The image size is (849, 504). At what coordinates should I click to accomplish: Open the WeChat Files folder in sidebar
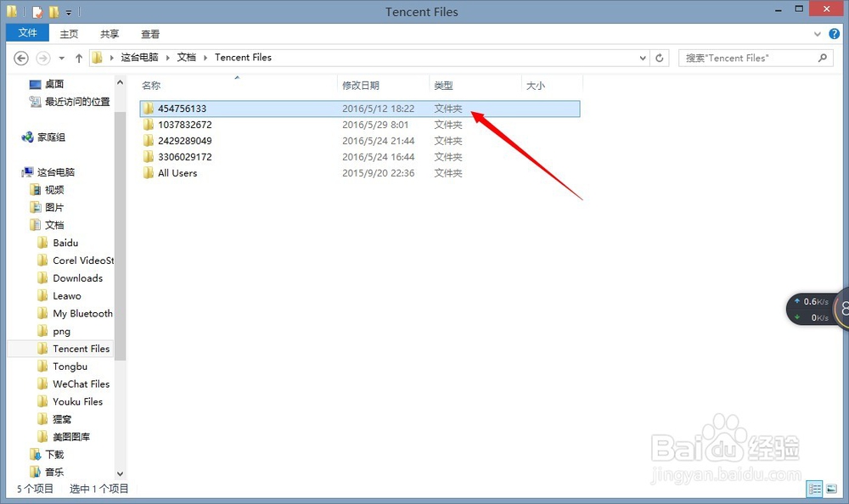82,384
